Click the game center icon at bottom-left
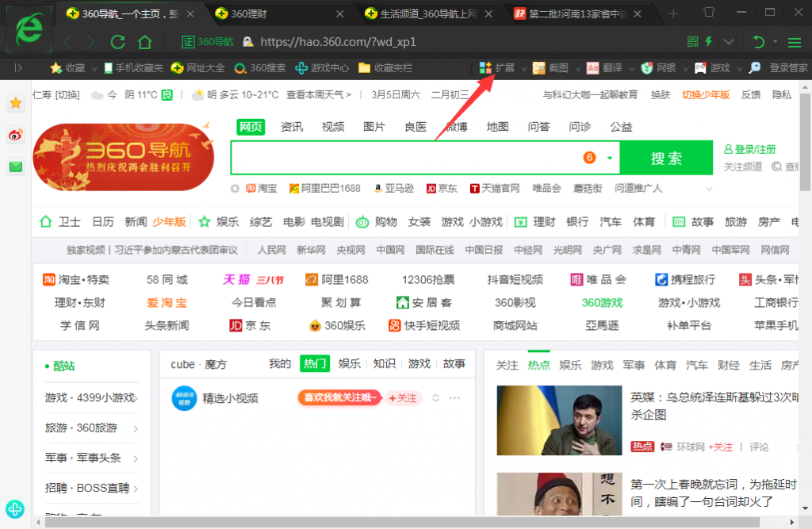The height and width of the screenshot is (529, 812). coord(15,509)
